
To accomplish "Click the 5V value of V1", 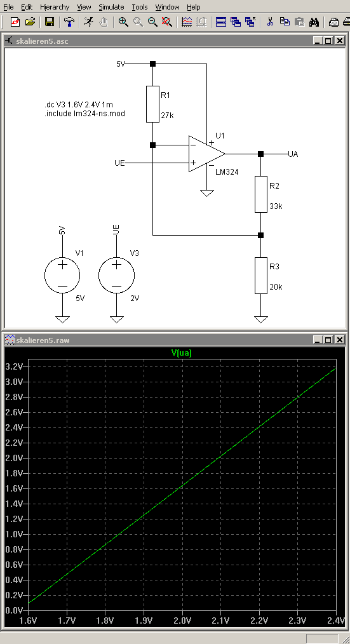I will (79, 298).
